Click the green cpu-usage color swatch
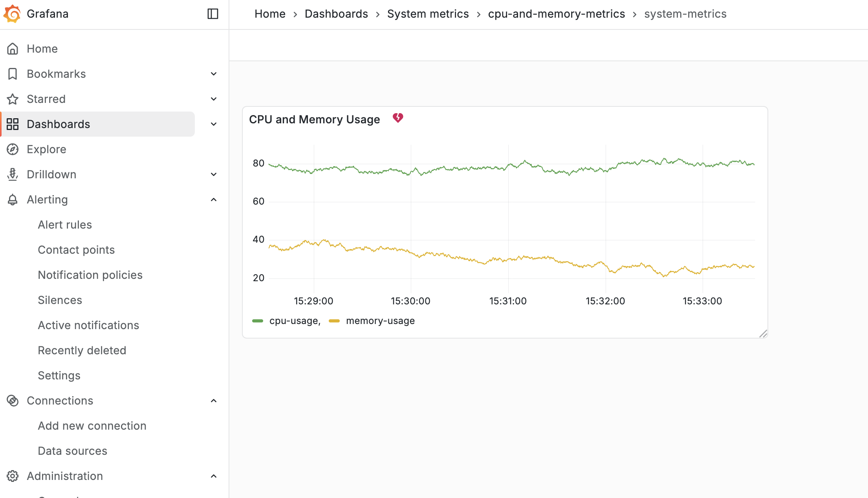The image size is (868, 498). coord(258,321)
